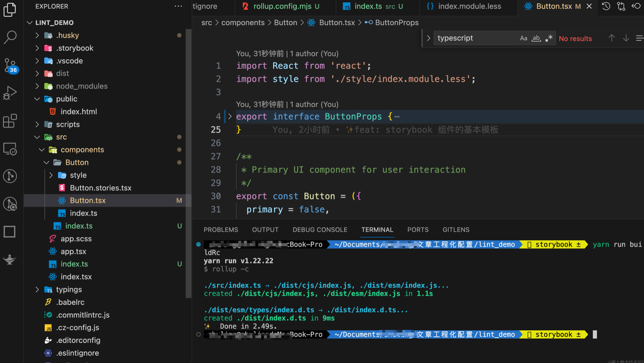
Task: Expand the replace field in find widget
Action: point(428,38)
